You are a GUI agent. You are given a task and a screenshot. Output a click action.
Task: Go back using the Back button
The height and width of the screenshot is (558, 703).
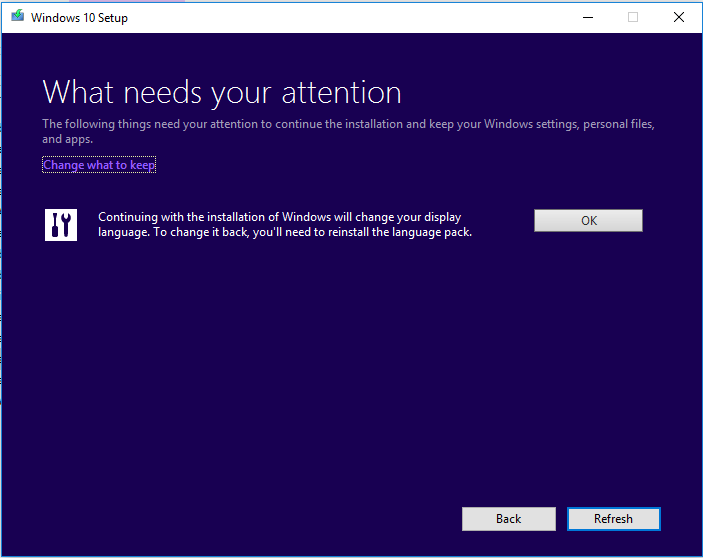click(x=508, y=519)
